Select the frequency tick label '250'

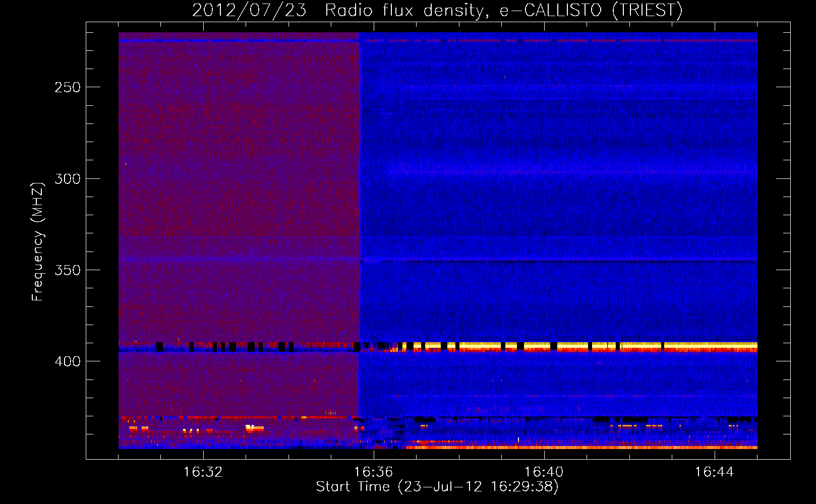tap(68, 87)
